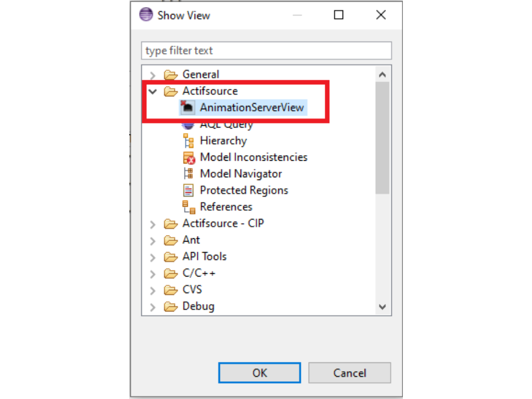Select the AQL Query view icon
532x399 pixels.
point(188,125)
